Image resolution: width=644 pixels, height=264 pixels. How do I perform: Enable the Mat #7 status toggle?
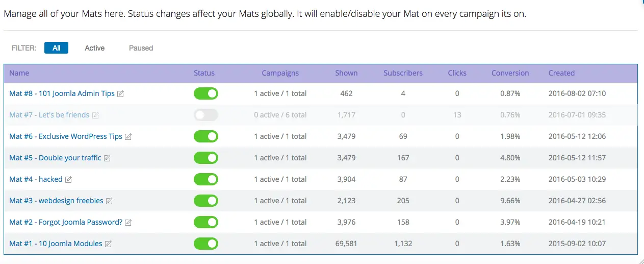[x=206, y=115]
